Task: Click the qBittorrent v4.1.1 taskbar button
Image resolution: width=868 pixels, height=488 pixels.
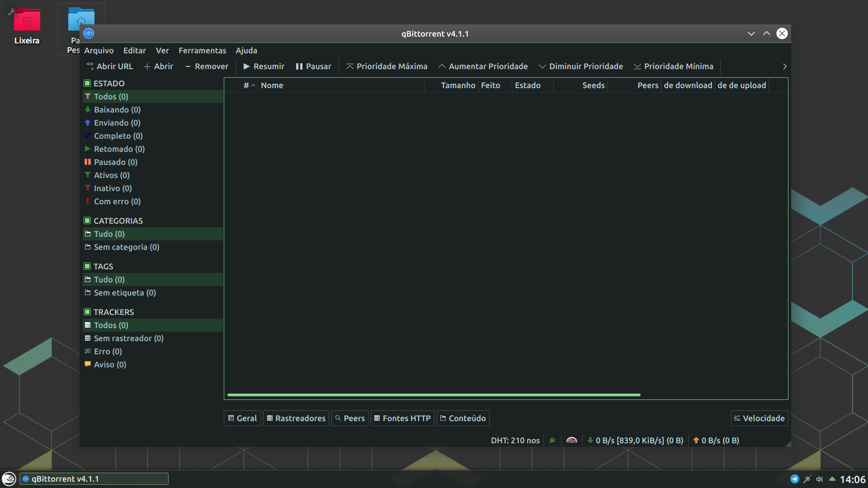Action: click(x=94, y=479)
